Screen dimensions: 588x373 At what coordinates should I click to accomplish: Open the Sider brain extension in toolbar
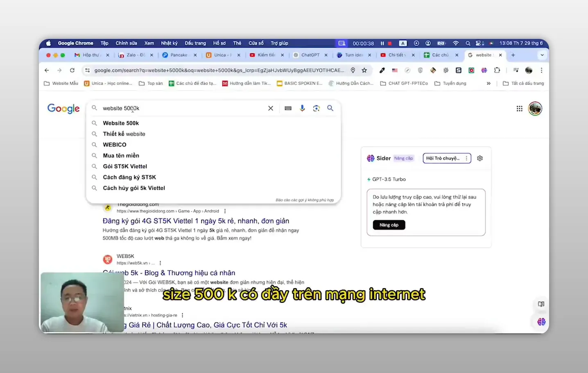484,71
